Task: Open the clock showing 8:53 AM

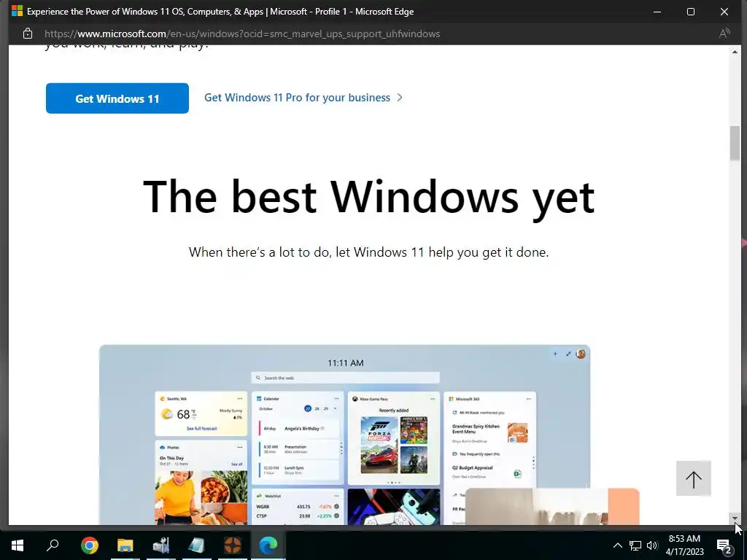Action: click(684, 545)
